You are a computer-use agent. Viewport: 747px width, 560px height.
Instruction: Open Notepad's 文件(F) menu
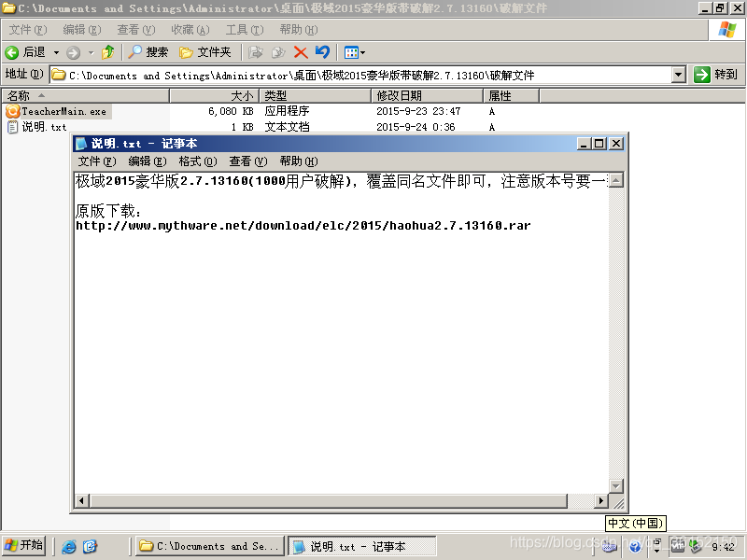97,161
